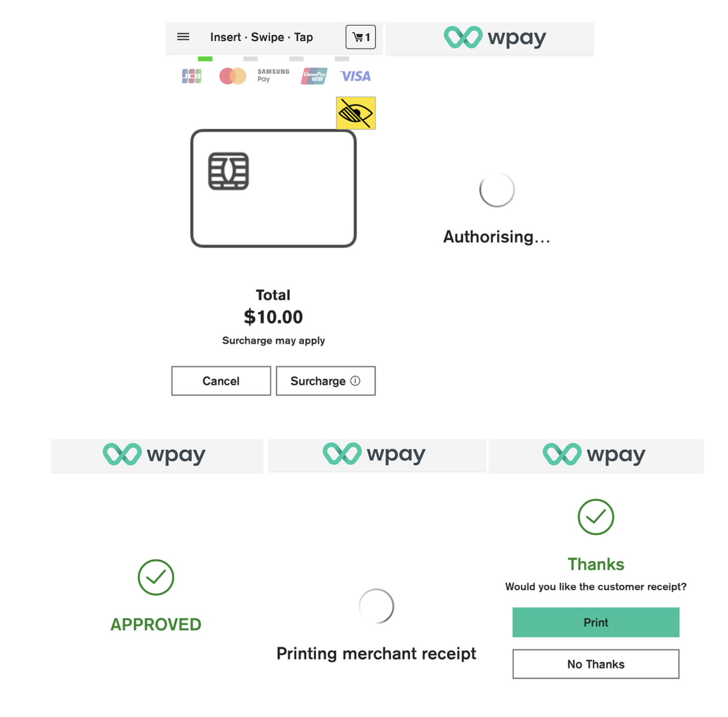Print the customer receipt

[596, 622]
